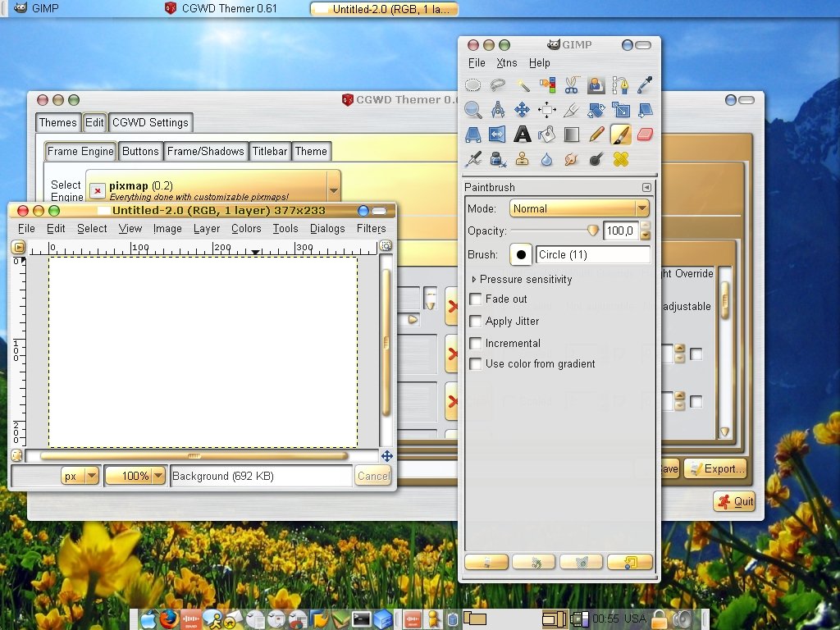Toggle Quick Mask in image window corner

point(16,455)
